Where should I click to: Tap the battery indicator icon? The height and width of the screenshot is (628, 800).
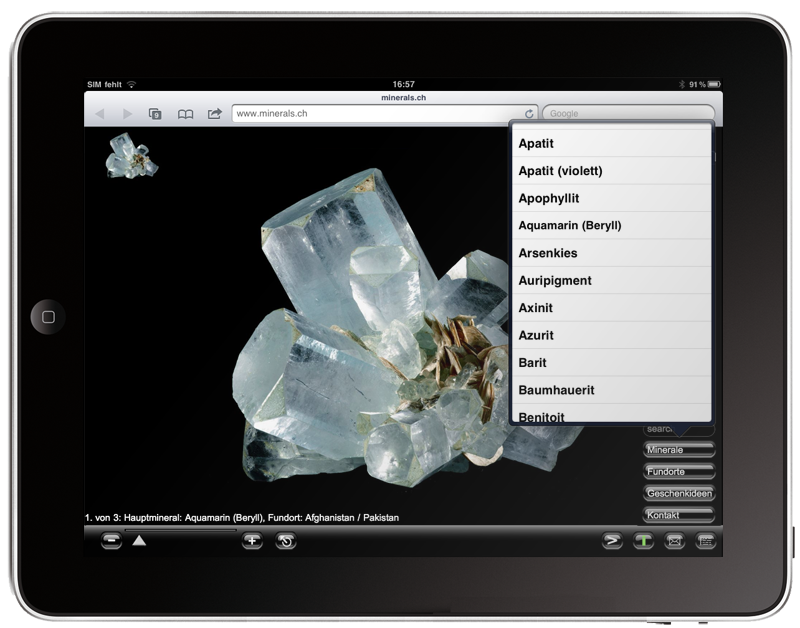(x=714, y=84)
